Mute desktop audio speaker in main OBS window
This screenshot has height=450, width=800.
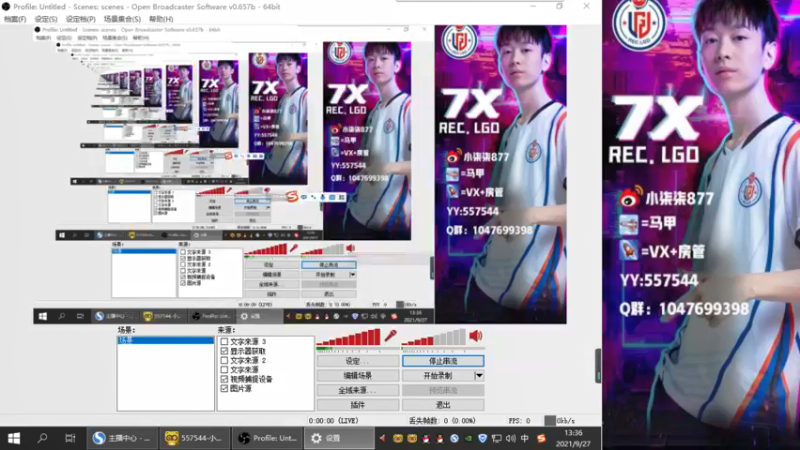point(476,336)
